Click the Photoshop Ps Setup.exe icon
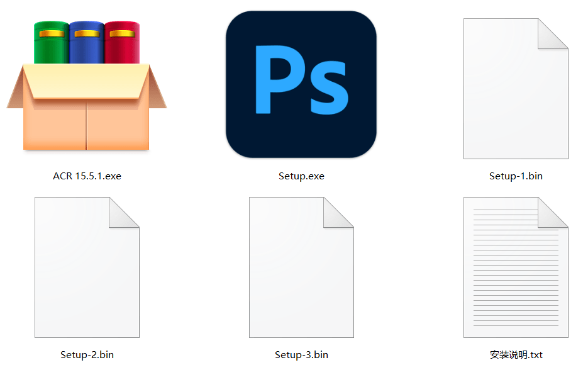Image resolution: width=588 pixels, height=382 pixels. tap(301, 84)
